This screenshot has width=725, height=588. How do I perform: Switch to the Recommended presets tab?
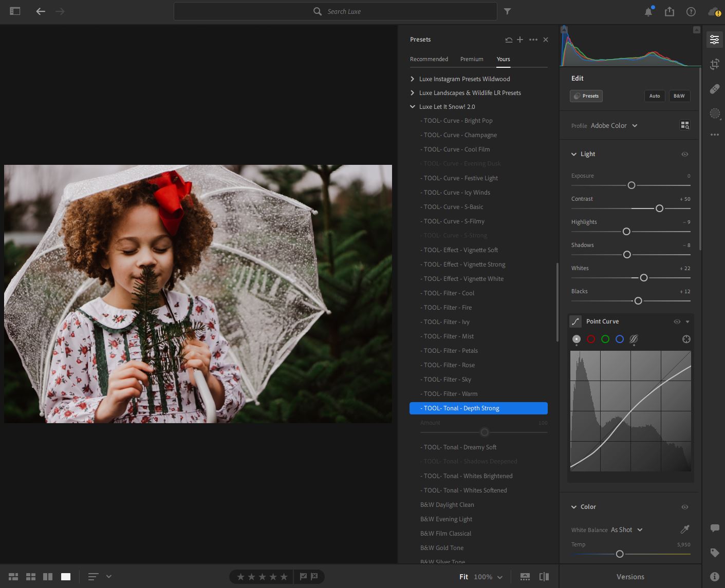pyautogui.click(x=429, y=59)
